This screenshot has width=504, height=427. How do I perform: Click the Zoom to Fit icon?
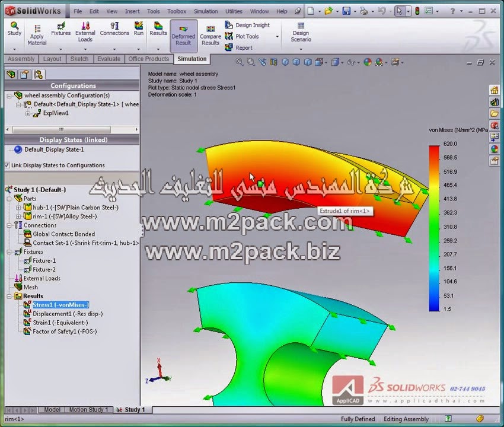tap(240, 62)
